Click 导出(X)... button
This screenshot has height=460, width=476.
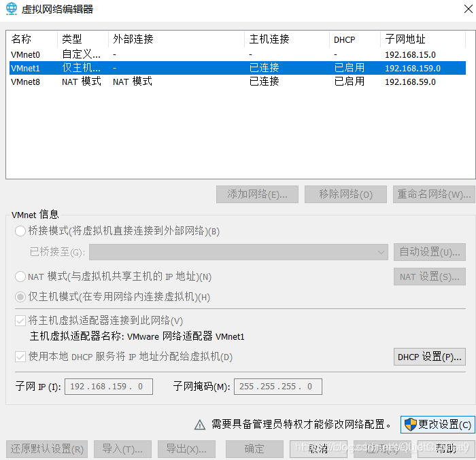pos(186,449)
